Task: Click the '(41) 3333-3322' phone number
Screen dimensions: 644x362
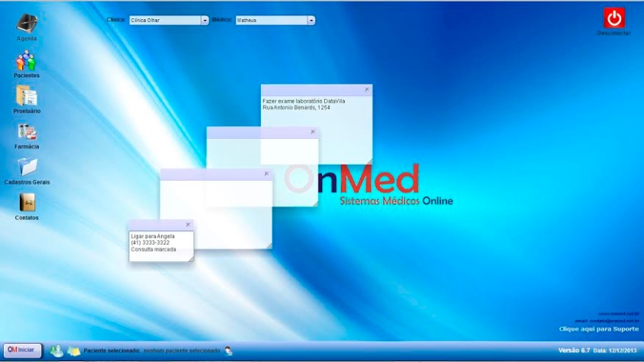Action: 150,243
